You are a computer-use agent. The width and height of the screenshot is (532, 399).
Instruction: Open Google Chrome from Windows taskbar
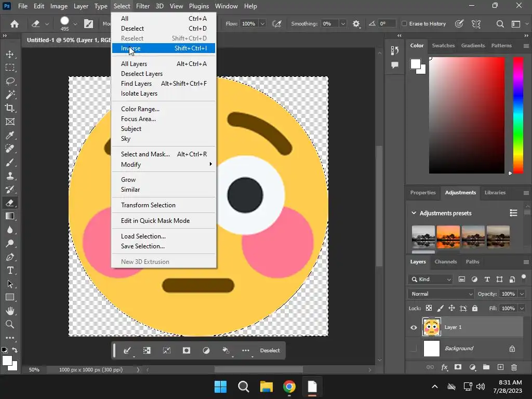289,387
